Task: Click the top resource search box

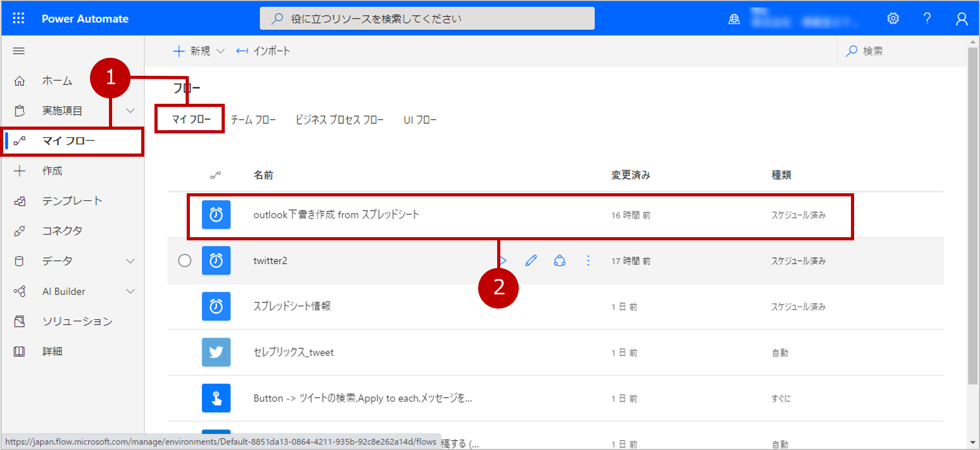Action: click(x=427, y=19)
